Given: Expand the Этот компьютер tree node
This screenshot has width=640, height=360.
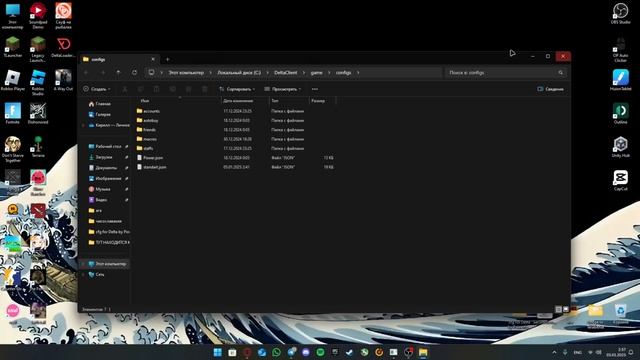Looking at the screenshot, I should pyautogui.click(x=84, y=264).
